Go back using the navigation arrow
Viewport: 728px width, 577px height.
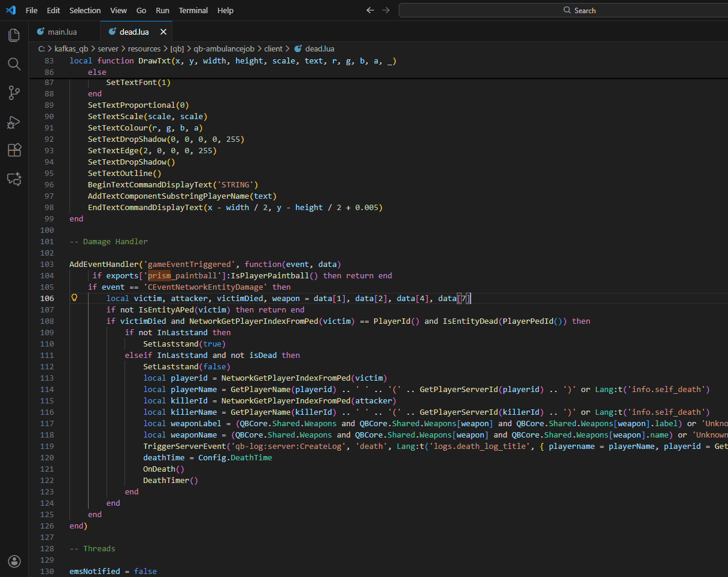tap(370, 10)
